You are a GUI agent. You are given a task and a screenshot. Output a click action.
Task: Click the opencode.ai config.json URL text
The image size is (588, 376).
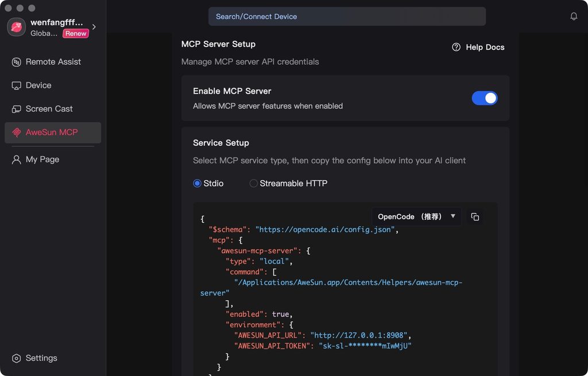[x=325, y=230]
